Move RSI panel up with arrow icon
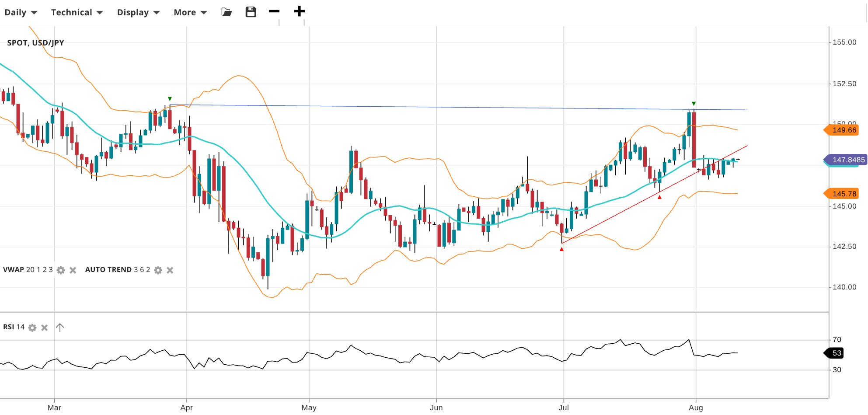This screenshot has height=415, width=868. pos(60,328)
